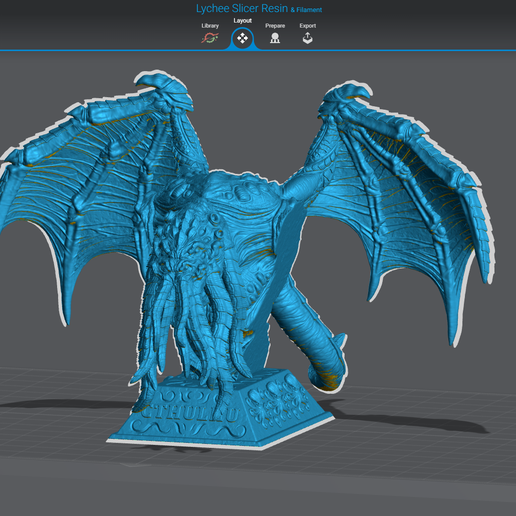
Task: Open the Library tab icon
Action: 210,38
